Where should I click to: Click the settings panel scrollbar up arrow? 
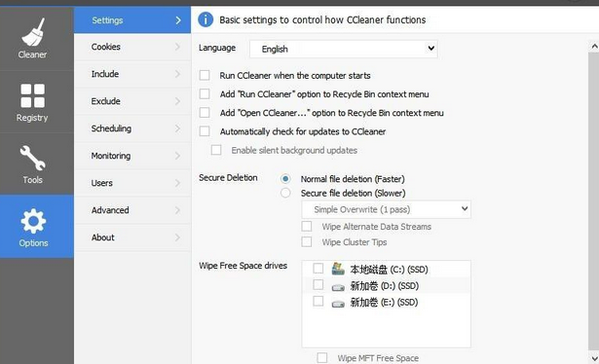[x=594, y=47]
